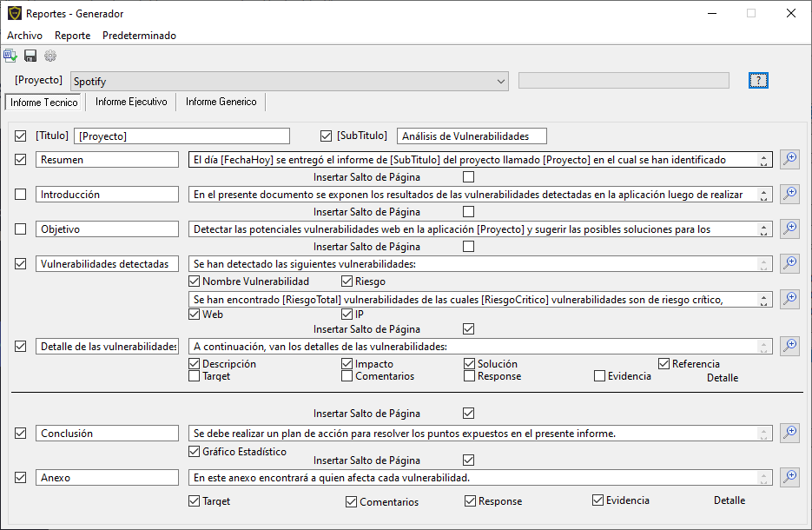Click the save floppy disk icon
The height and width of the screenshot is (530, 812).
click(x=30, y=56)
